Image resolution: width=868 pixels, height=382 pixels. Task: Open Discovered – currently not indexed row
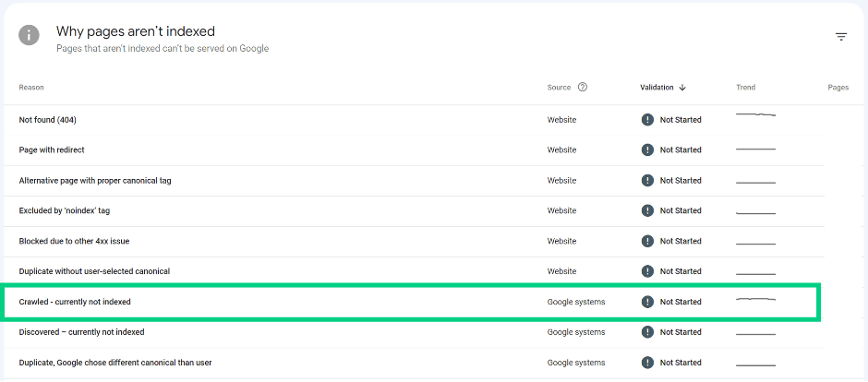(x=414, y=332)
